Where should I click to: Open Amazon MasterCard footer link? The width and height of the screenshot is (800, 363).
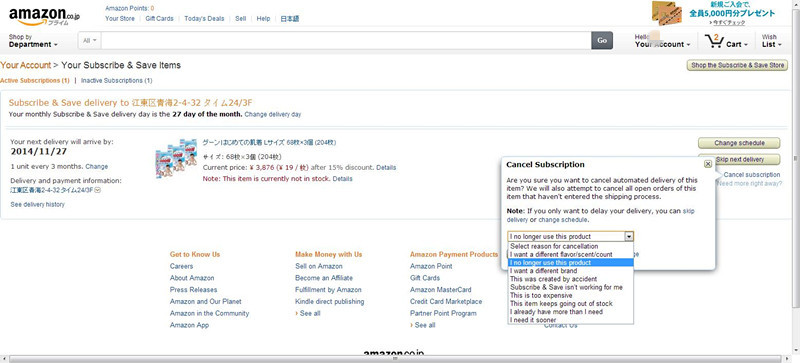click(441, 289)
